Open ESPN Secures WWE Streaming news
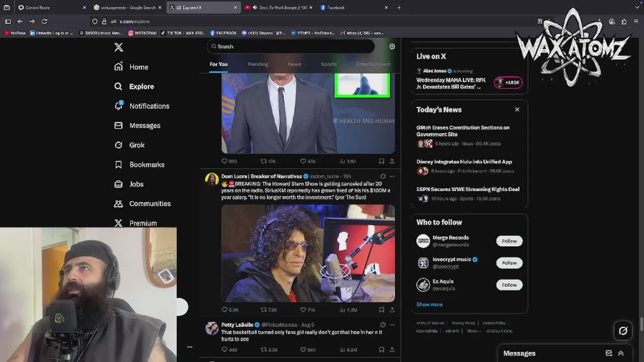 tap(468, 190)
